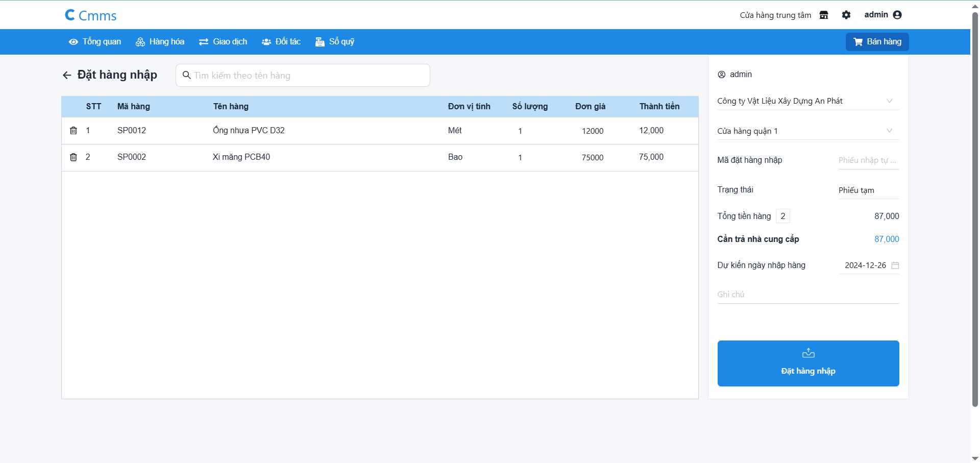The image size is (980, 463).
Task: Delete row SP0012 with trash icon
Action: [73, 131]
